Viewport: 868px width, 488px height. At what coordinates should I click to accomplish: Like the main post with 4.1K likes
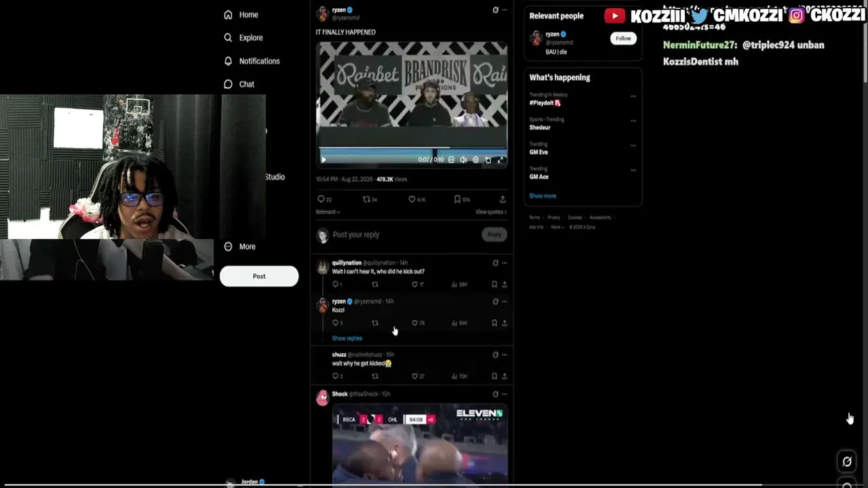click(x=416, y=199)
